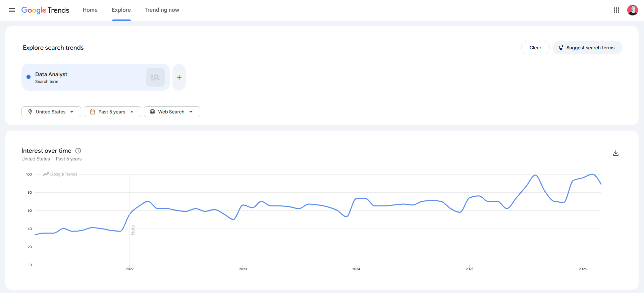This screenshot has height=293, width=644.
Task: Edit the Data Analyst search term
Action: click(51, 75)
